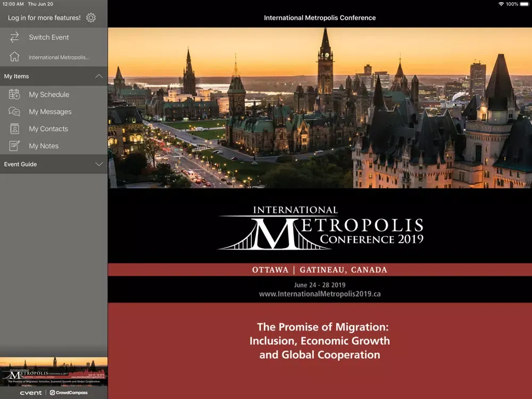Tap the home icon for International Metropolis
This screenshot has height=399, width=532.
click(x=14, y=57)
